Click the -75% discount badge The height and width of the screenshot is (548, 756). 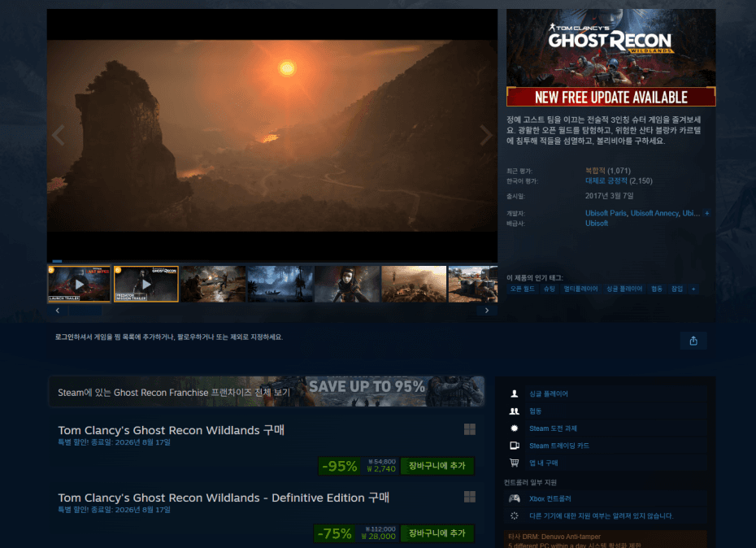tap(334, 533)
